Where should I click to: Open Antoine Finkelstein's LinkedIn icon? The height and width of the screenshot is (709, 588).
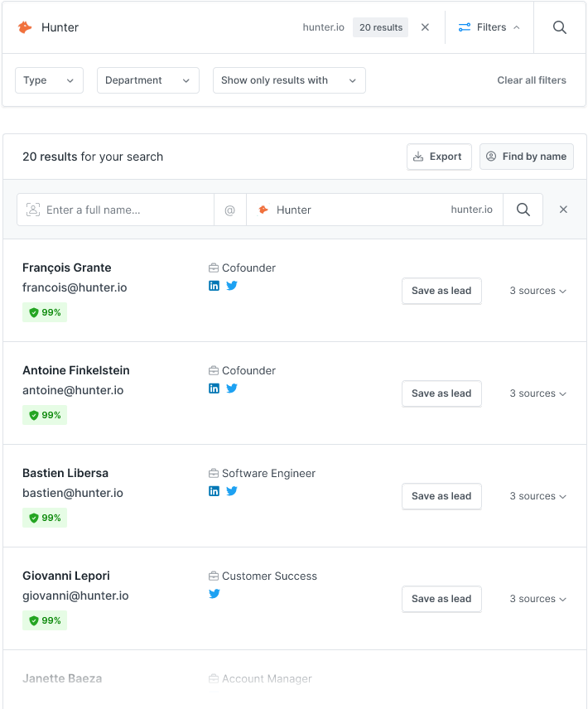(214, 388)
